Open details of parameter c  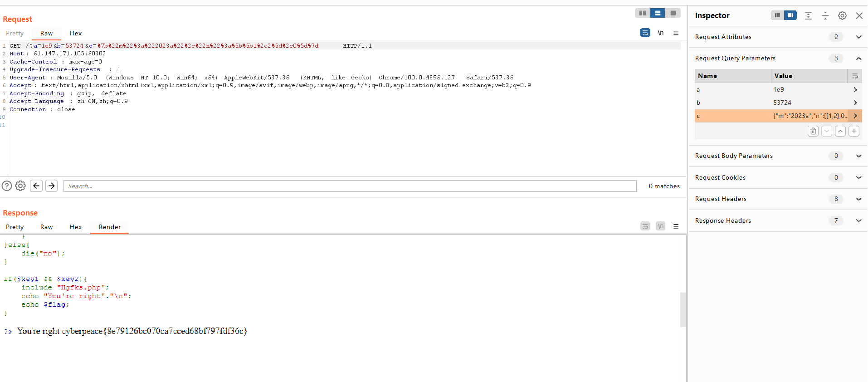coord(855,116)
